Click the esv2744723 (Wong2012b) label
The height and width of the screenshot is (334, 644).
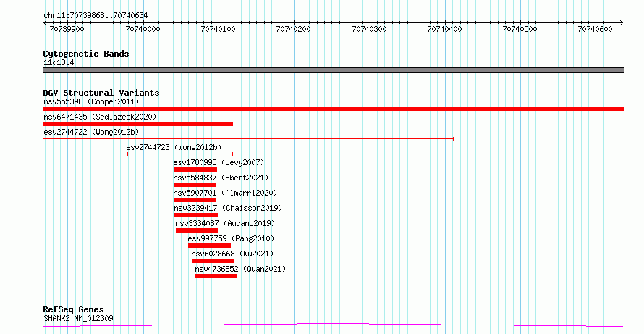[x=174, y=147]
